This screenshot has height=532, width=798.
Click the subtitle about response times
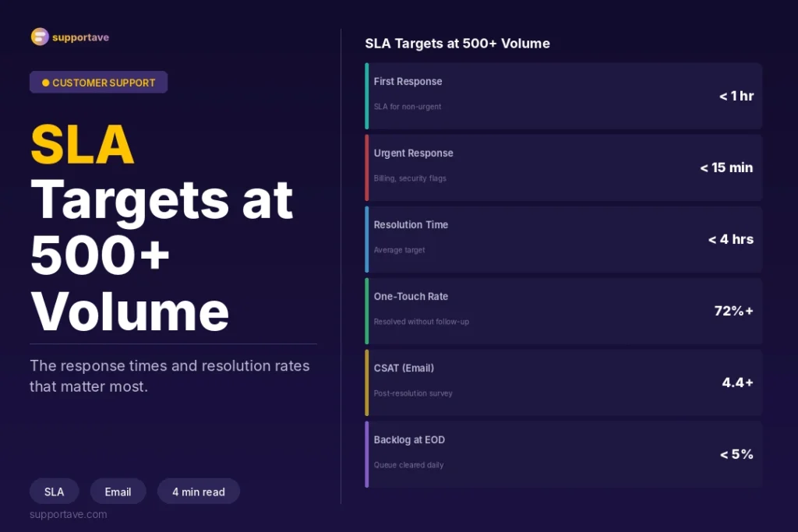click(169, 376)
